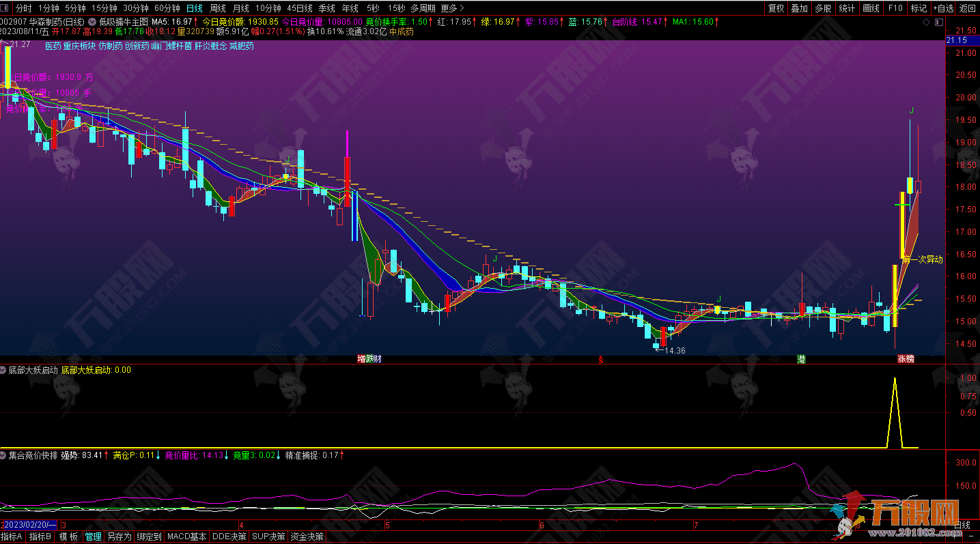Select the MACD基本 template tab
This screenshot has height=544, width=980.
click(x=186, y=537)
